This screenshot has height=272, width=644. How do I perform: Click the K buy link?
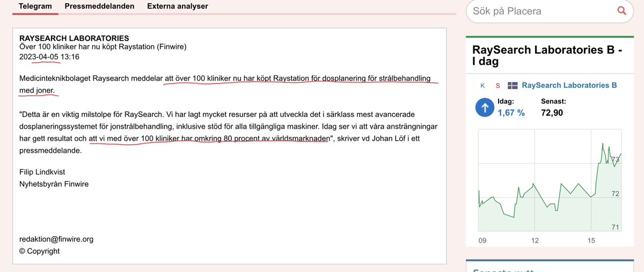click(482, 85)
